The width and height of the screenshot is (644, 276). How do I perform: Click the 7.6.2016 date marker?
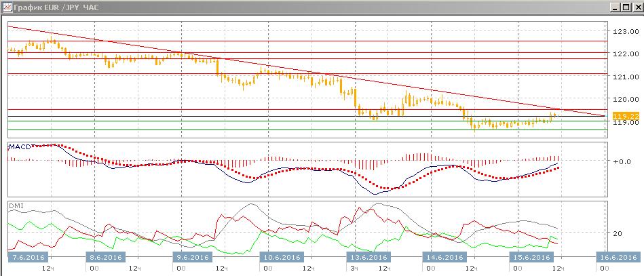[29, 257]
